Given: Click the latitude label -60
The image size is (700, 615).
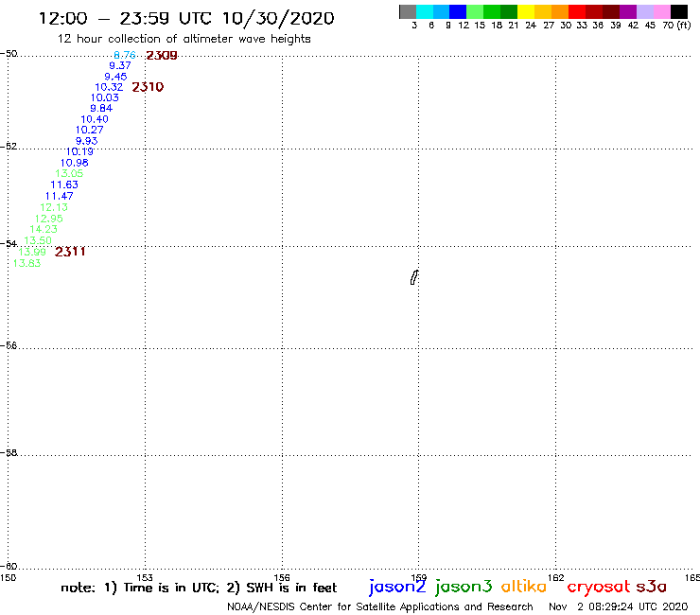Looking at the screenshot, I should pyautogui.click(x=9, y=567).
